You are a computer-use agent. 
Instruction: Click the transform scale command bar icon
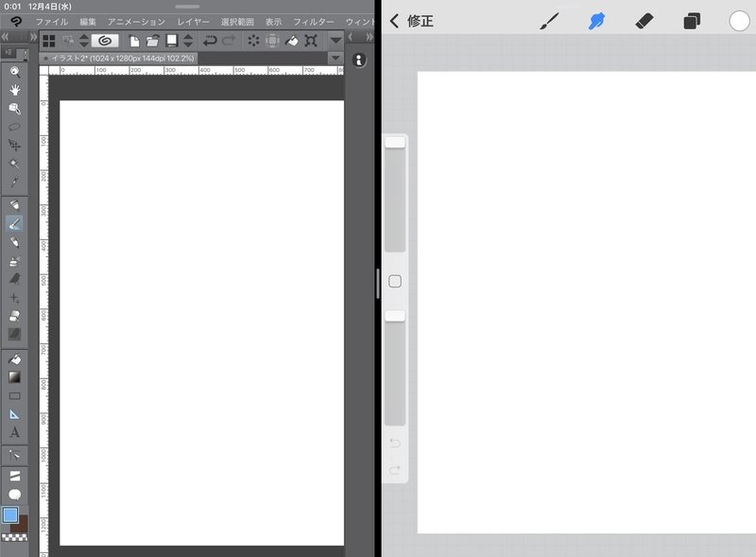[x=311, y=41]
